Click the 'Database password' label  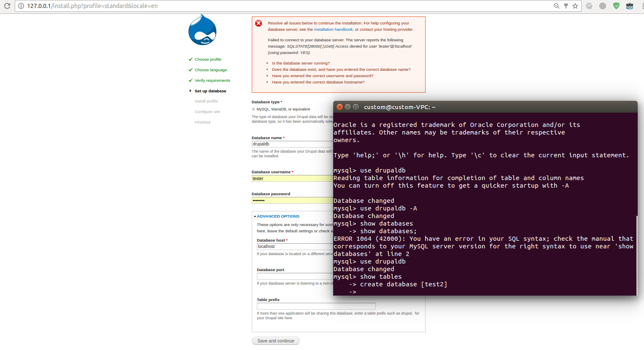[271, 194]
